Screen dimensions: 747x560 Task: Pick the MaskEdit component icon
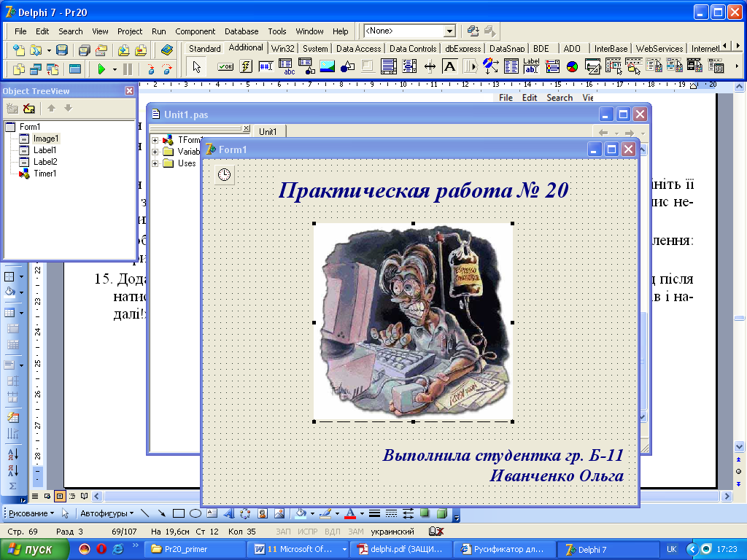(x=266, y=66)
